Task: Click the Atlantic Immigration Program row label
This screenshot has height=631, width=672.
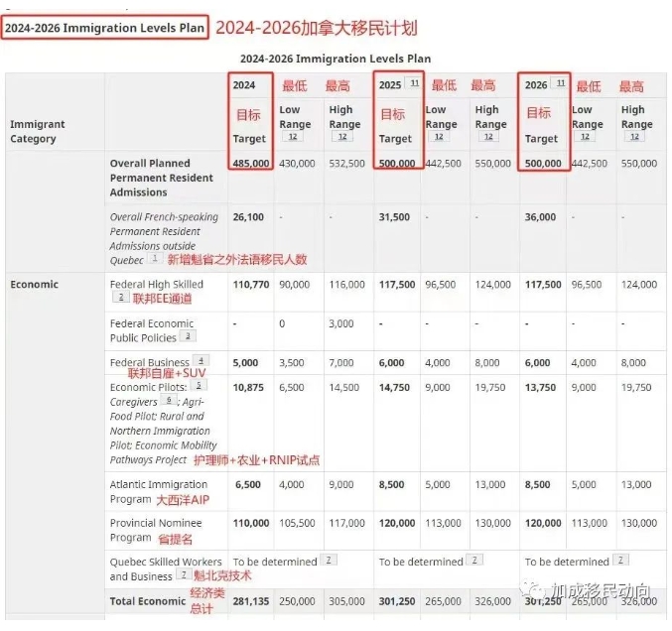Action: point(159,492)
